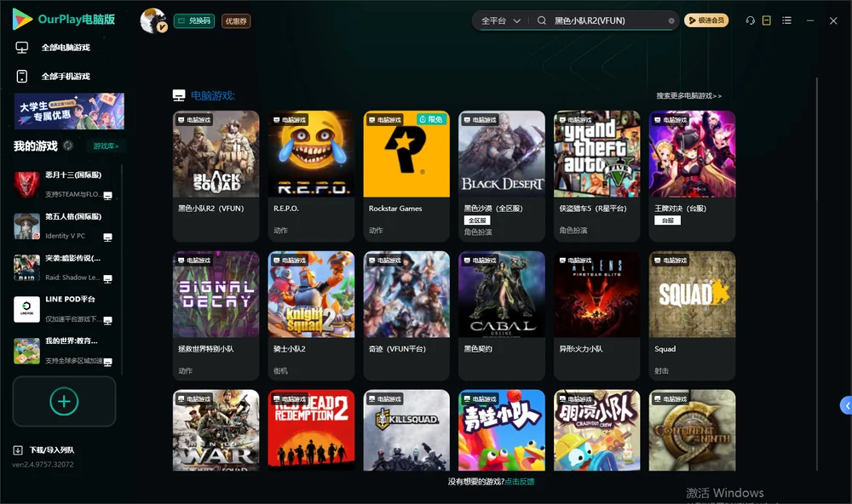
Task: Open the Rockstar Games card
Action: [406, 176]
